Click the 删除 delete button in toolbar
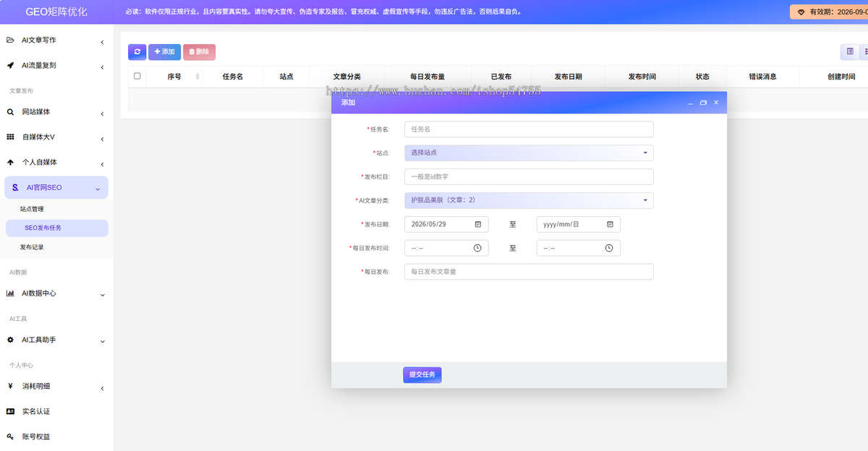This screenshot has width=868, height=451. point(199,52)
